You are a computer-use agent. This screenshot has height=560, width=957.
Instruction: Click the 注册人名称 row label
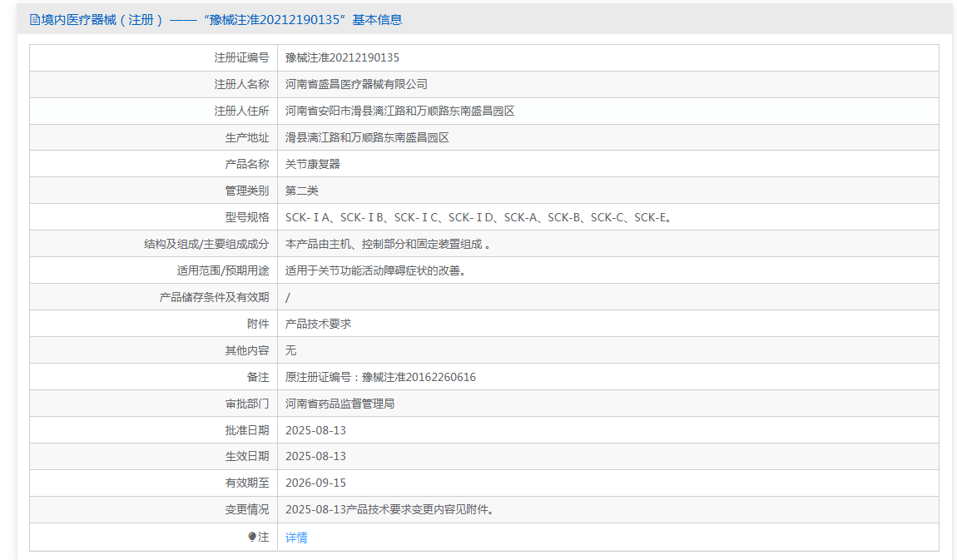[x=241, y=84]
